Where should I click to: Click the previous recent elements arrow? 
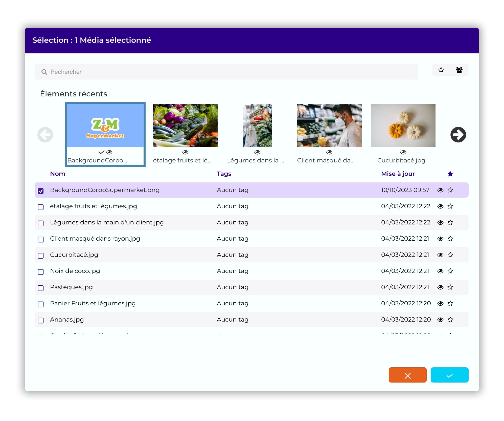pos(45,135)
